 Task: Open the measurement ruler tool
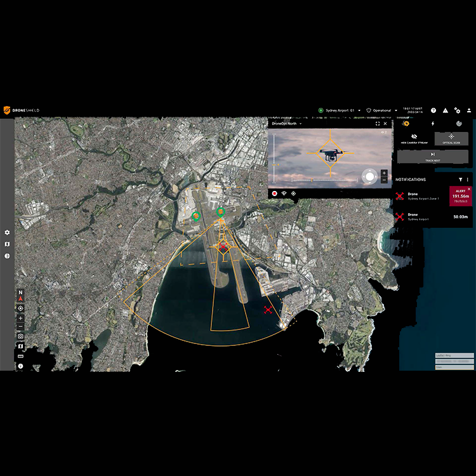point(21,356)
